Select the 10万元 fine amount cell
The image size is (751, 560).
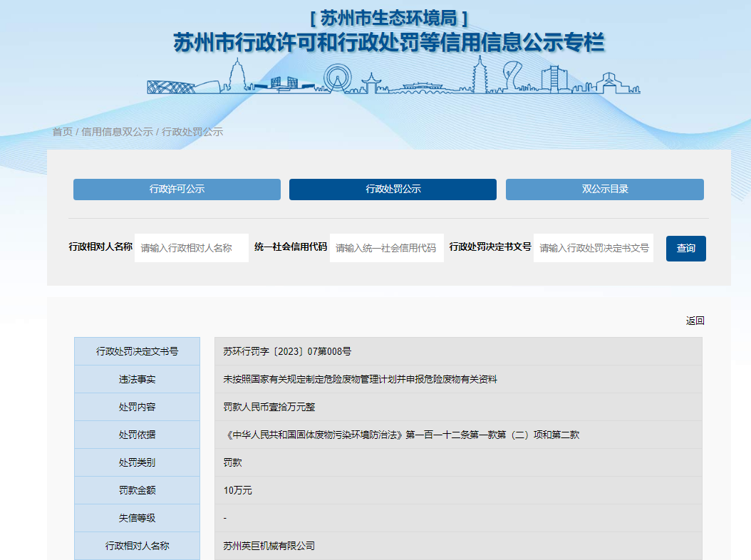click(x=237, y=490)
